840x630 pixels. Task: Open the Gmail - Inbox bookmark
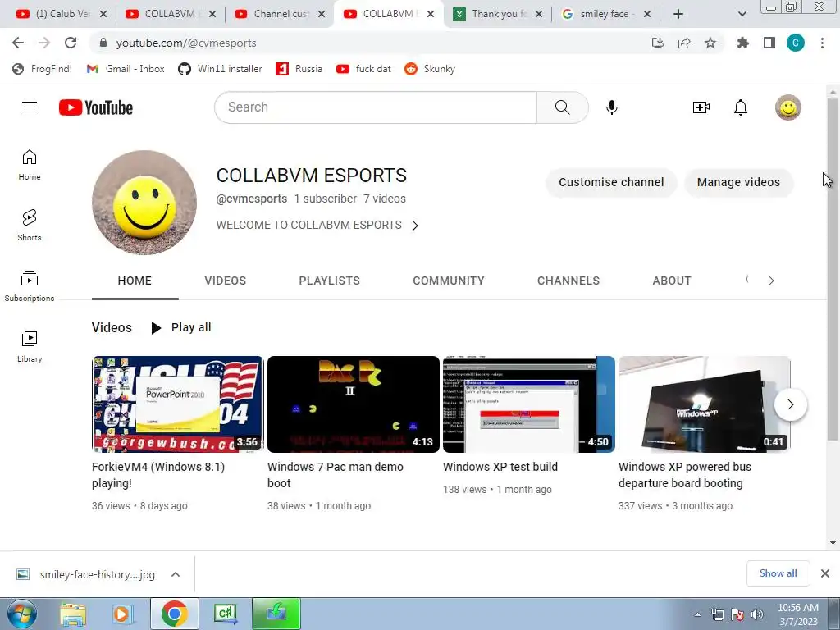tap(126, 69)
